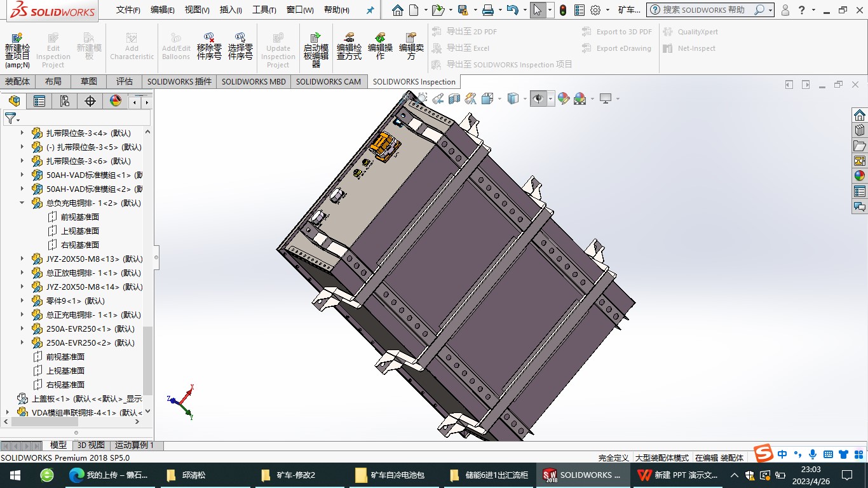Click the Apply Scene icon

[x=580, y=98]
